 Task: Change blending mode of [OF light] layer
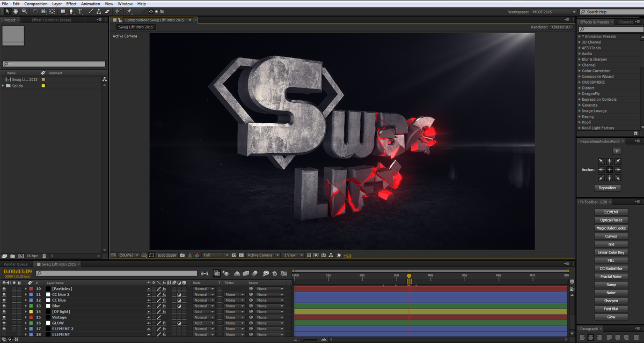(x=204, y=311)
